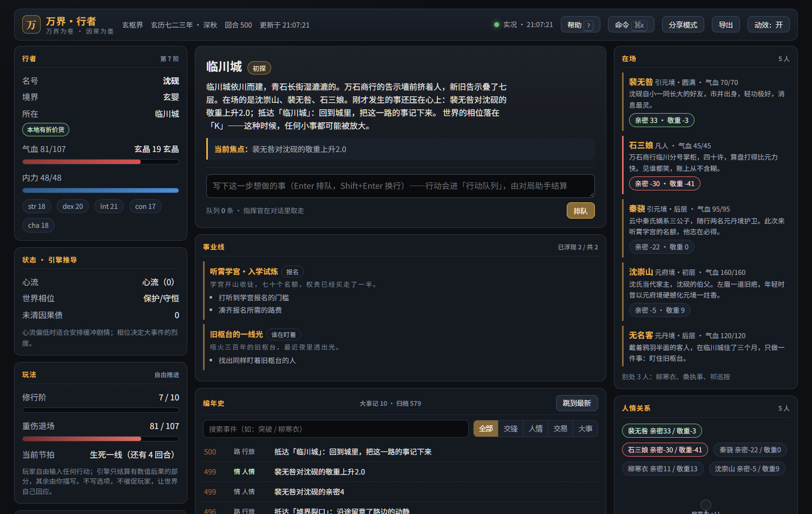Open the 旧枢台的一线光 storyline

[237, 334]
